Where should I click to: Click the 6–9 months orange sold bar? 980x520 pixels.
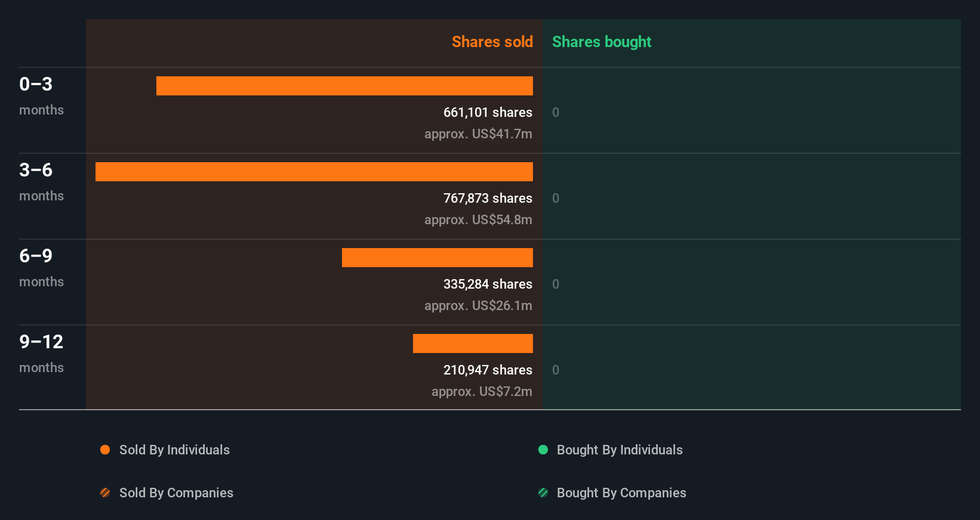[437, 258]
